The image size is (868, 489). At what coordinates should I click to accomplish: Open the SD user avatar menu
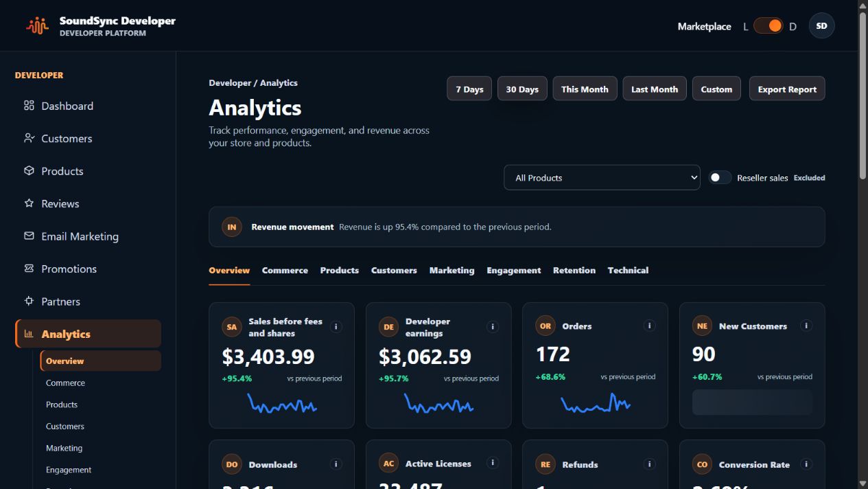point(822,26)
